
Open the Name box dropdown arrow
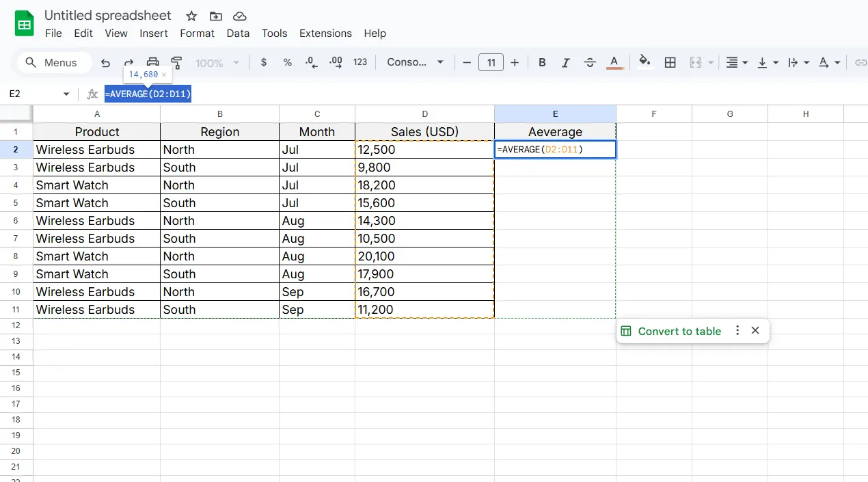click(66, 94)
